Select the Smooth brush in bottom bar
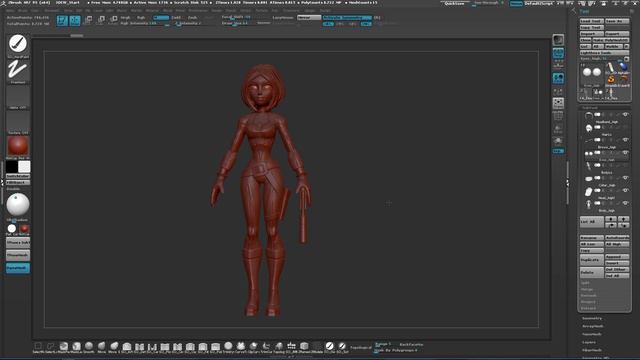The width and height of the screenshot is (640, 360). click(89, 347)
